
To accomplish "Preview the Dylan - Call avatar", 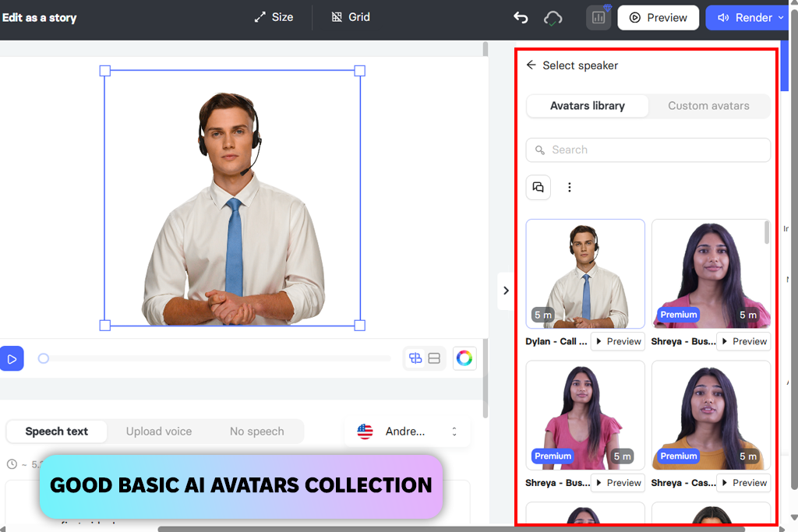I will (618, 341).
